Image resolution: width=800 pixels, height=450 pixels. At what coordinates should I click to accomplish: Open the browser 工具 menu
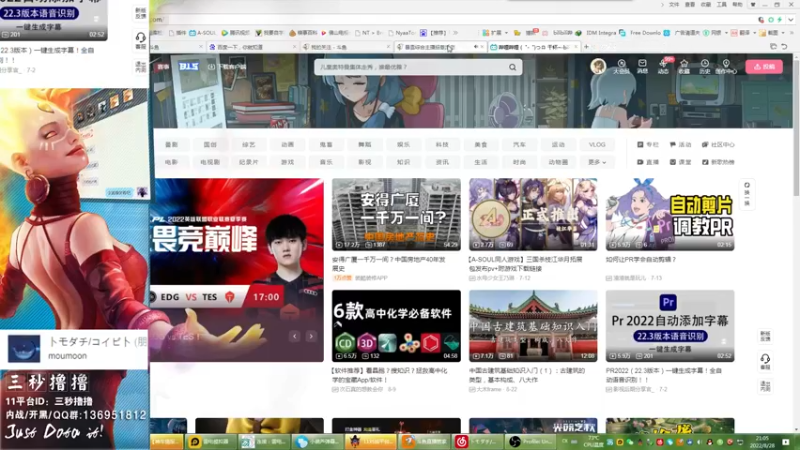(x=721, y=5)
